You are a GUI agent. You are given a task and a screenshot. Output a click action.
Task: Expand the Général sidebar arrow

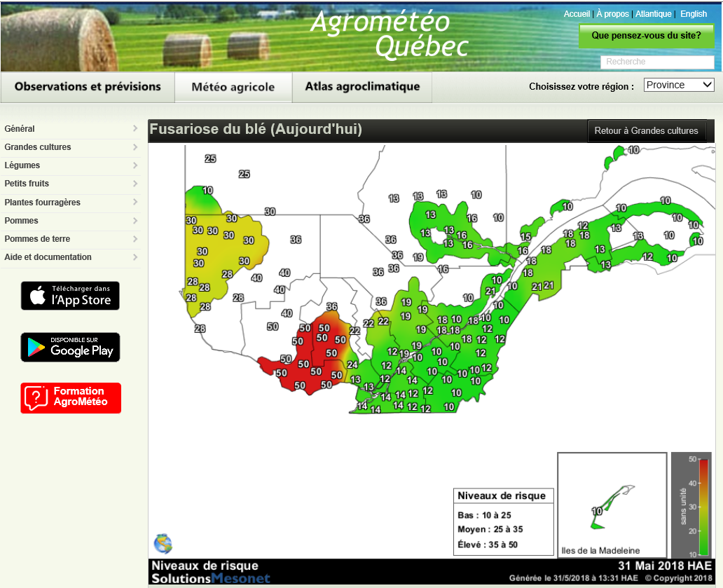(135, 129)
